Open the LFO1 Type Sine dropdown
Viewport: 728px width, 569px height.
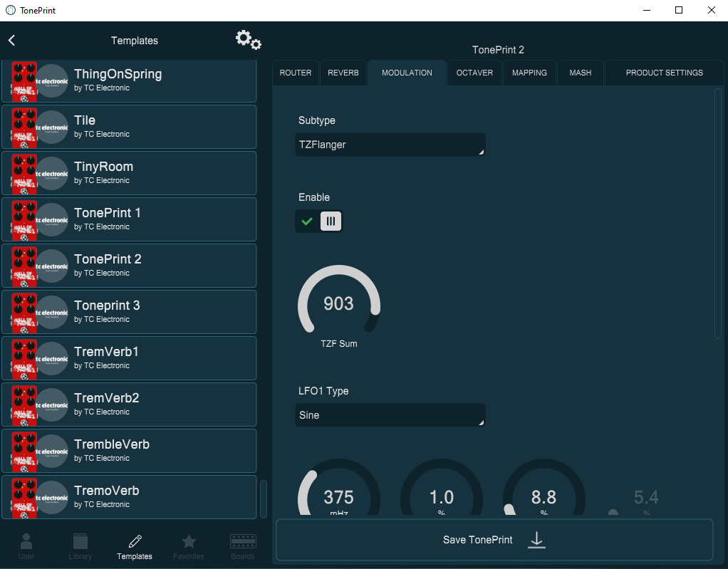coord(390,415)
